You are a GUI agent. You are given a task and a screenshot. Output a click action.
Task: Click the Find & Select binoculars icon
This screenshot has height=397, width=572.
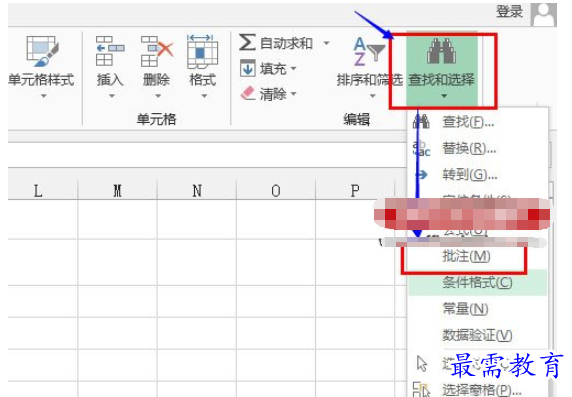(x=441, y=51)
